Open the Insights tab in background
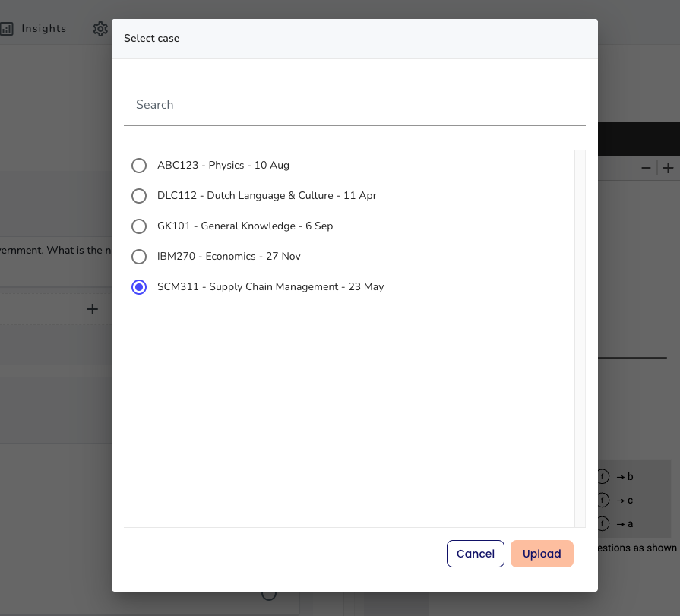 click(44, 29)
